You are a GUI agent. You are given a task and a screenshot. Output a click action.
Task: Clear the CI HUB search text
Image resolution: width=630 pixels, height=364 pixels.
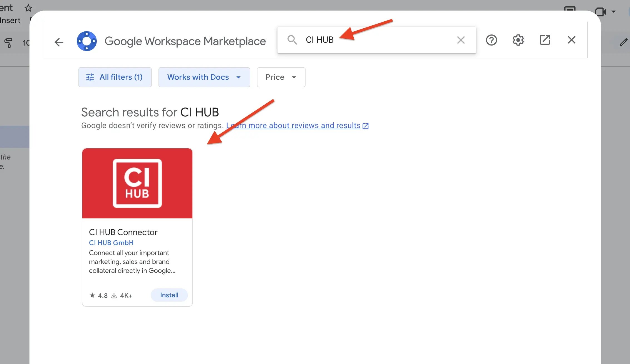point(461,40)
